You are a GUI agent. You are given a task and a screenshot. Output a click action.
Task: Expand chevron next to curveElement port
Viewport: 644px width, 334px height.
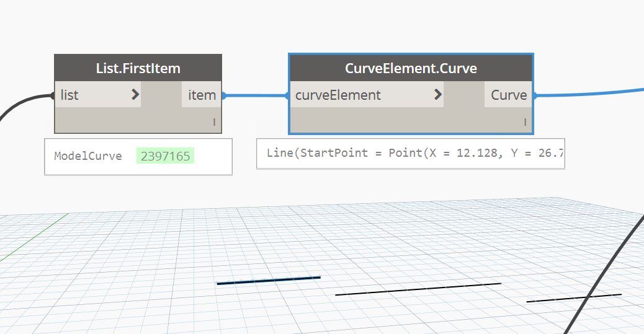pos(438,95)
